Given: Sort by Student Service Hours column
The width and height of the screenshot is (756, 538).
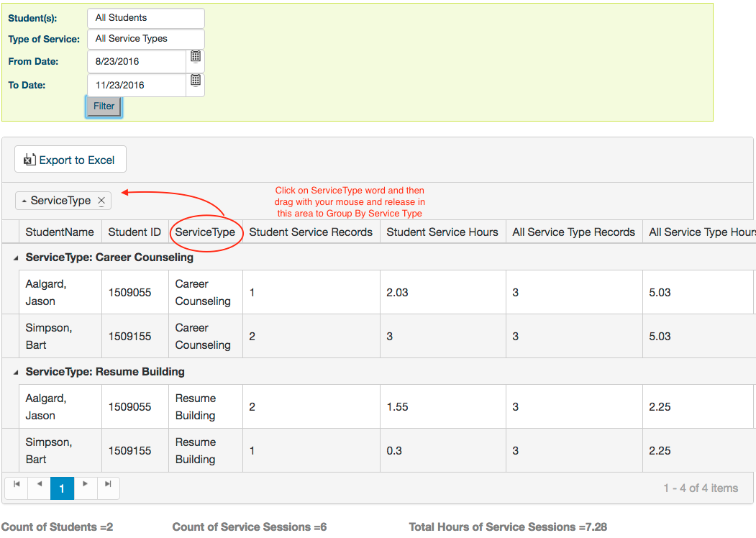Looking at the screenshot, I should [x=442, y=232].
